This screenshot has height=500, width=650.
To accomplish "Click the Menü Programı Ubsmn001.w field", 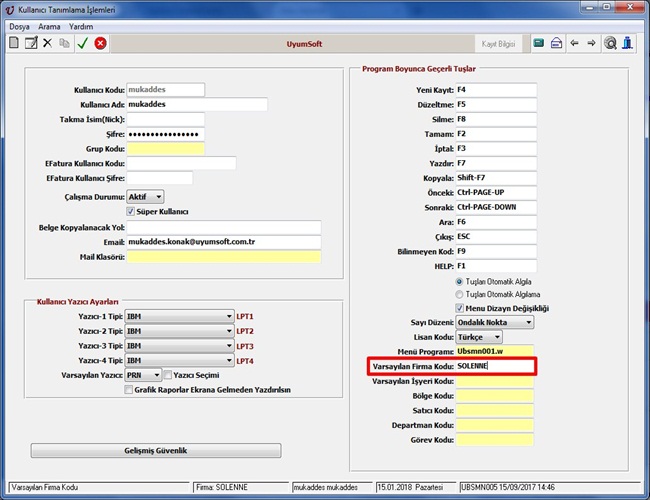I will click(x=495, y=351).
